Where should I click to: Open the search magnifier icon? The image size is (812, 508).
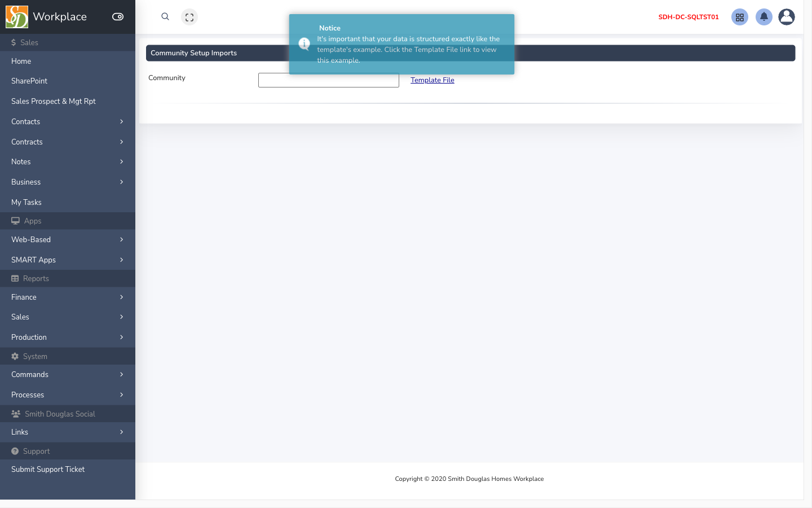click(165, 17)
